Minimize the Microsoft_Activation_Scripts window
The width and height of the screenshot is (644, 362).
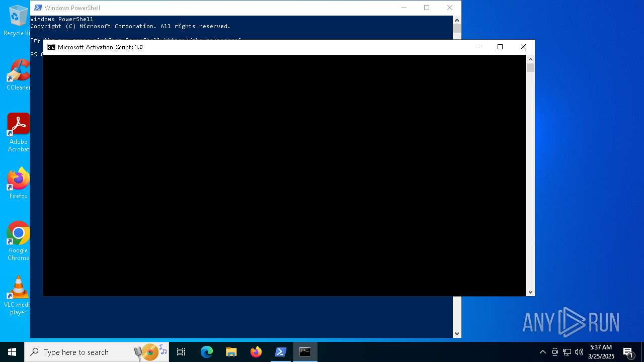click(x=477, y=47)
